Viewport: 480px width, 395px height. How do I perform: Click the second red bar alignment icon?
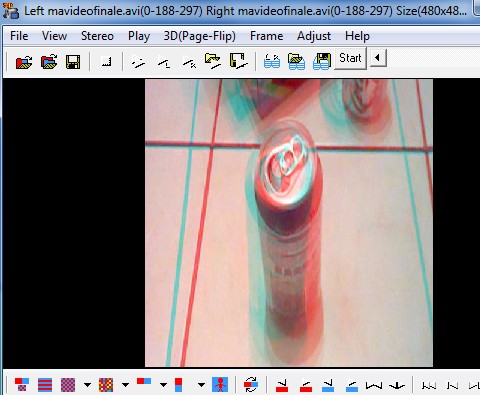pos(306,385)
